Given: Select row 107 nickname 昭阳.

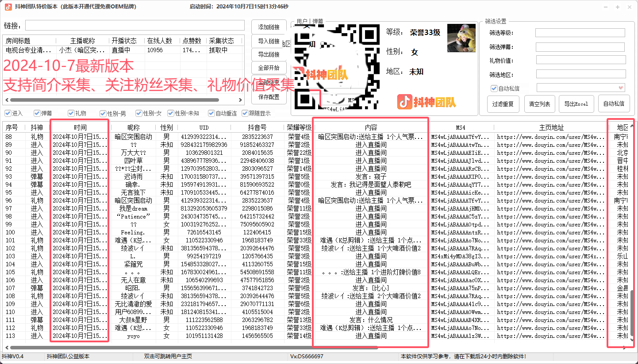Looking at the screenshot, I should (133, 288).
